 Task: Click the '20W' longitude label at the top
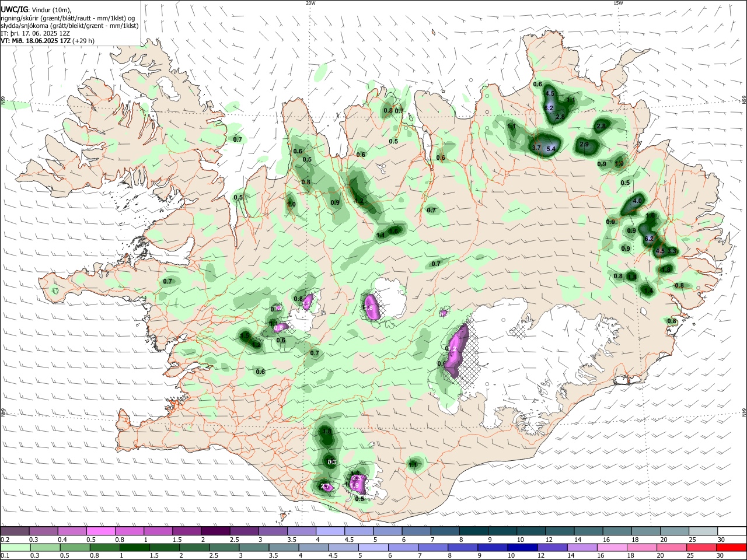[310, 3]
